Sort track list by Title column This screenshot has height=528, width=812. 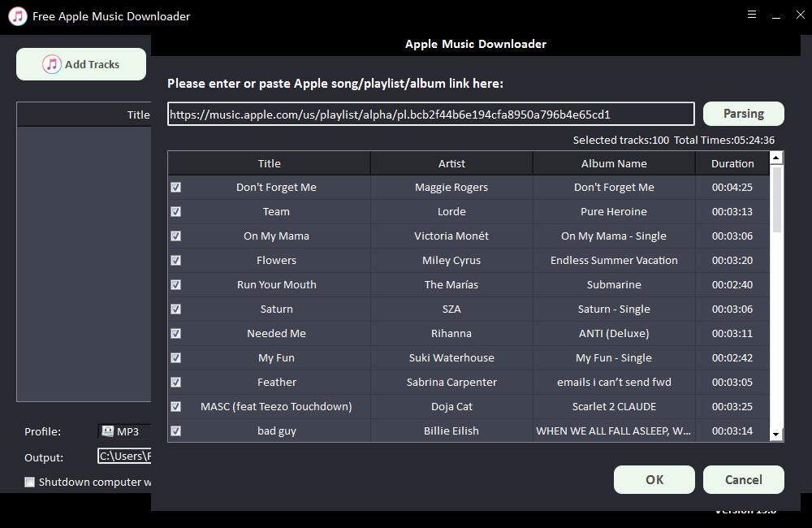[x=270, y=163]
